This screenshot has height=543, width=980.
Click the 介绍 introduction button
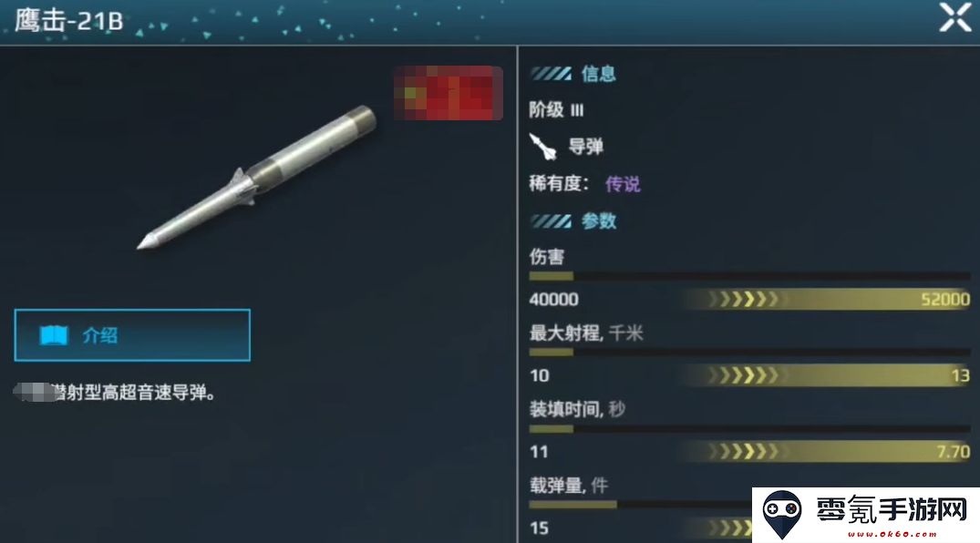(x=132, y=335)
